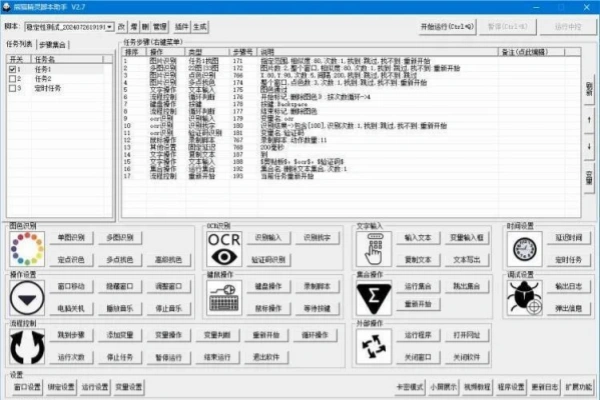Switch to the 步骤集合 tab
Screen dimensions: 600x400
(x=54, y=45)
